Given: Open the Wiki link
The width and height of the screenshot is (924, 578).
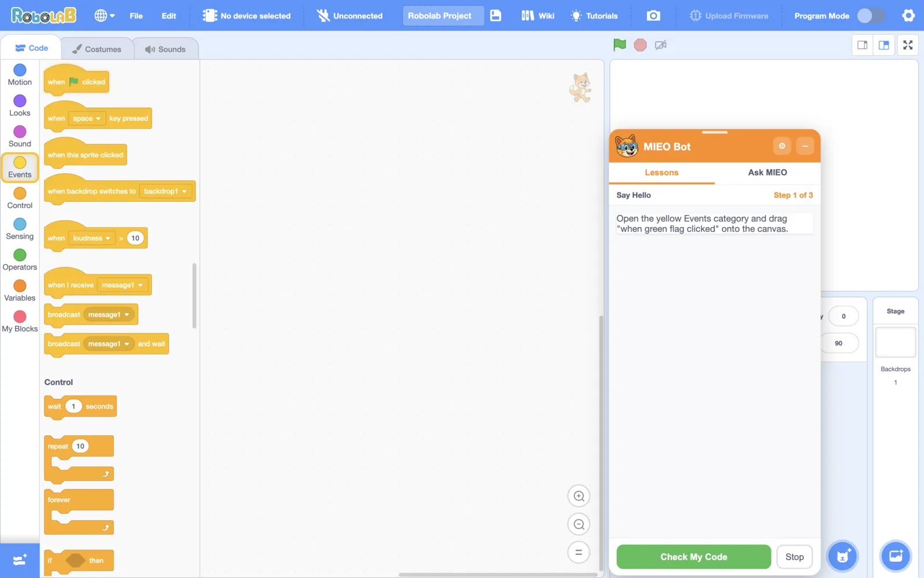Looking at the screenshot, I should tap(538, 16).
